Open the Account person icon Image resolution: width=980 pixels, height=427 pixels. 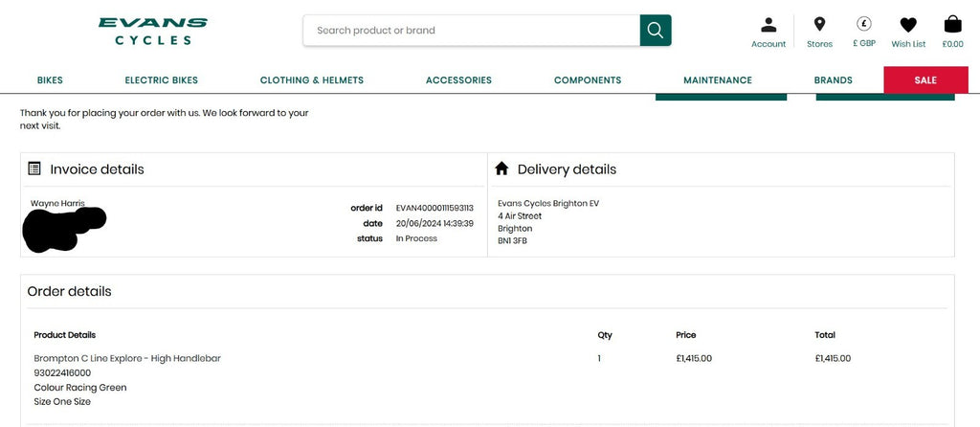click(x=768, y=25)
